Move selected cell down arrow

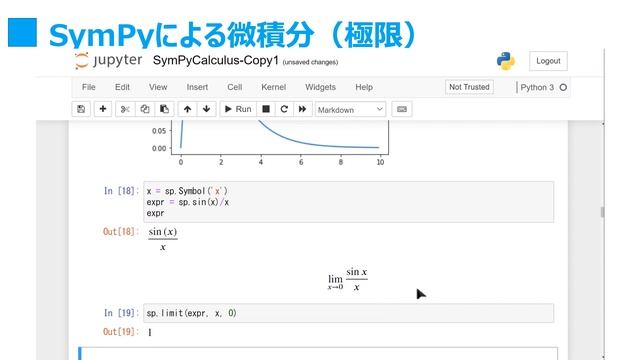207,109
